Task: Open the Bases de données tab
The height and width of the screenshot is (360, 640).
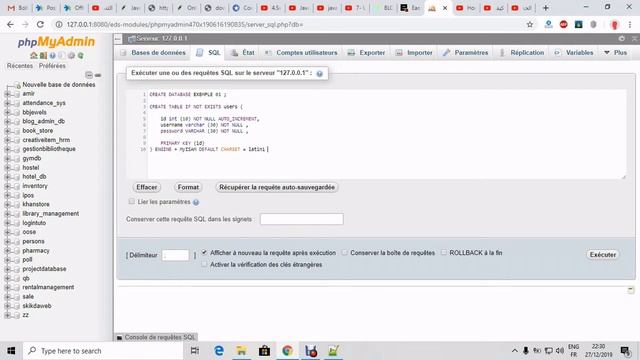Action: (x=153, y=53)
